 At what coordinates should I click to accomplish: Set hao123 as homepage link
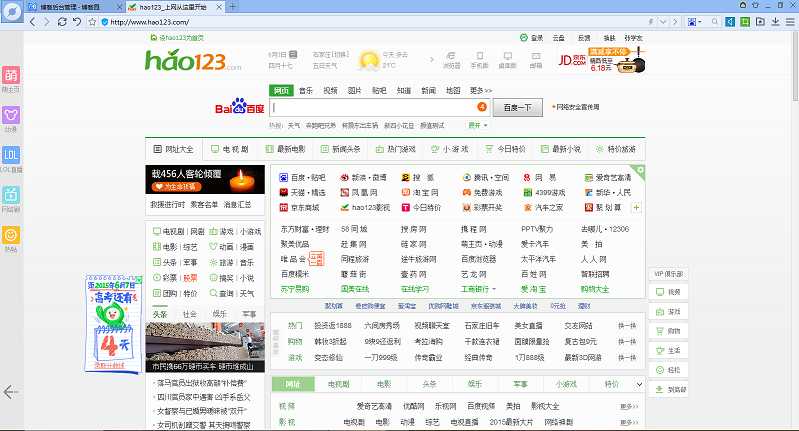point(177,38)
